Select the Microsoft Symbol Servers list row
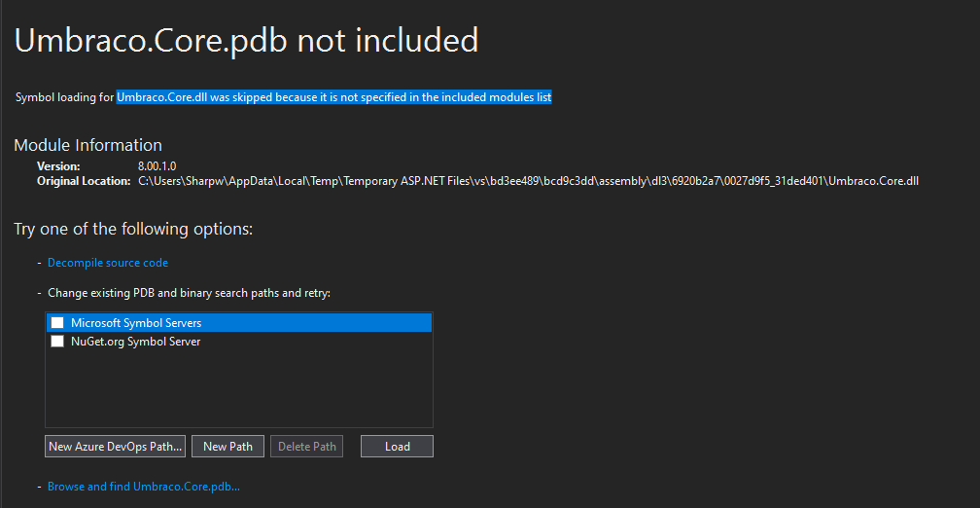This screenshot has height=508, width=980. point(239,323)
